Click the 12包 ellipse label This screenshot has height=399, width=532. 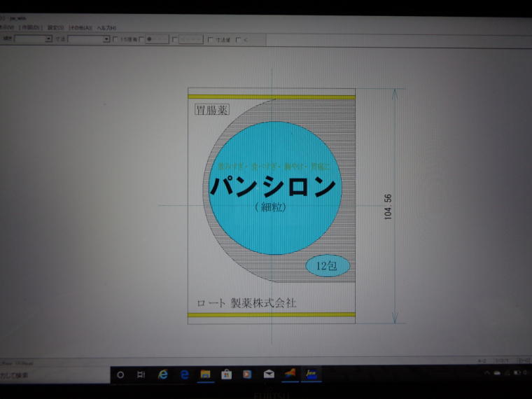327,266
